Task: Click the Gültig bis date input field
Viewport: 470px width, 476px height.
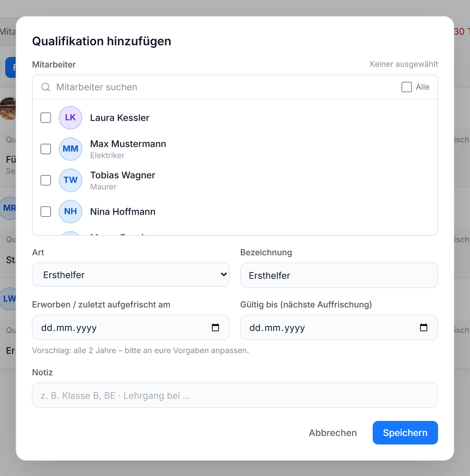Action: [339, 327]
